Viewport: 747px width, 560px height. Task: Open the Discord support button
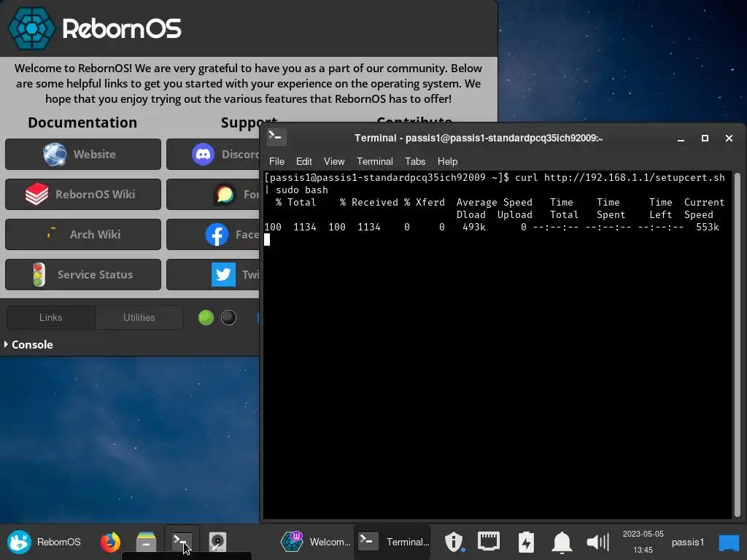[213, 155]
